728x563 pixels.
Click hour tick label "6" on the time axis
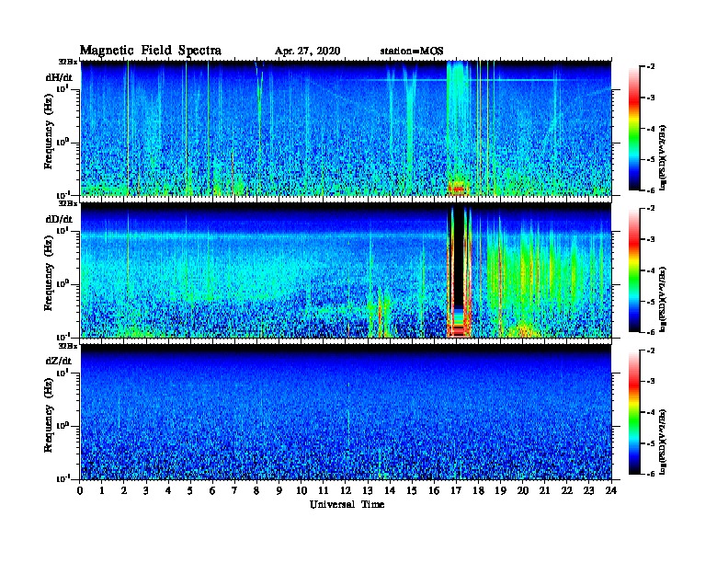coord(212,490)
